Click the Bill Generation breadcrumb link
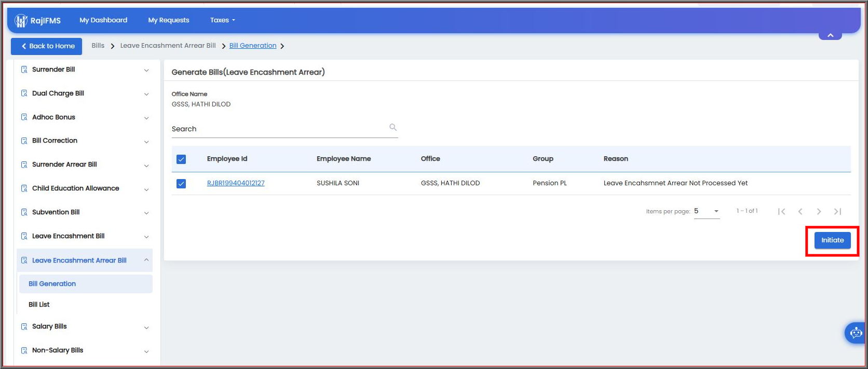Screen dimensions: 868x369 [x=253, y=46]
